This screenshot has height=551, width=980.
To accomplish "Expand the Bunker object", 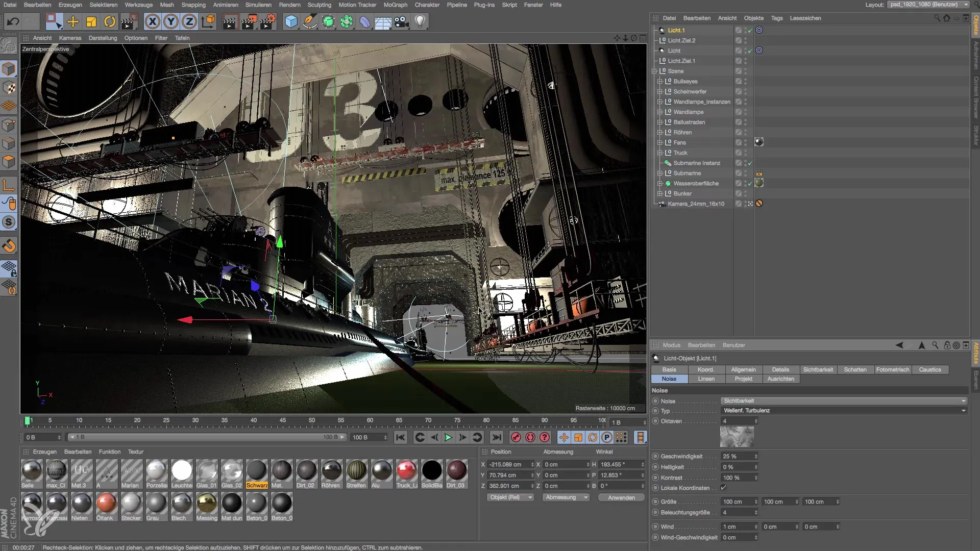I will coord(660,193).
